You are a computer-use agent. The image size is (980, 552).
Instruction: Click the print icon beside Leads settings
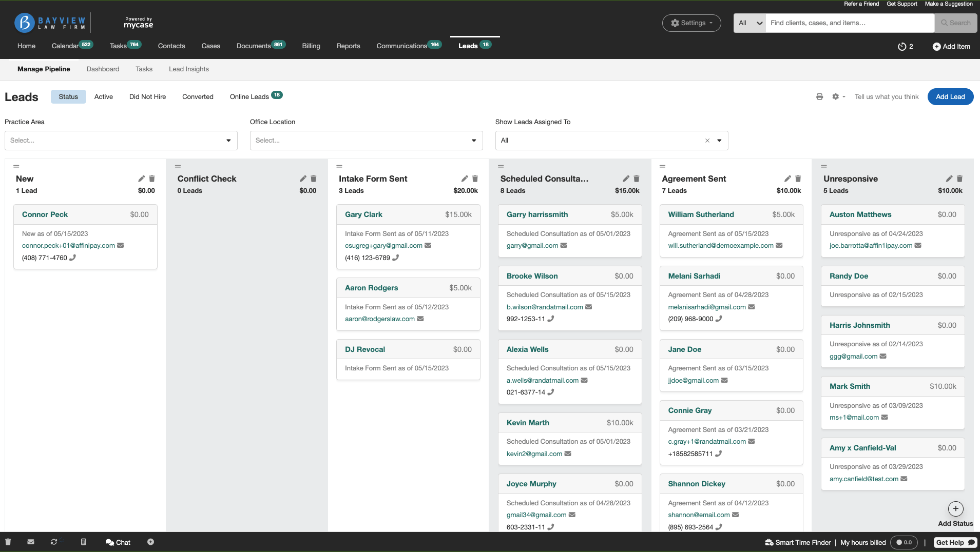tap(820, 96)
